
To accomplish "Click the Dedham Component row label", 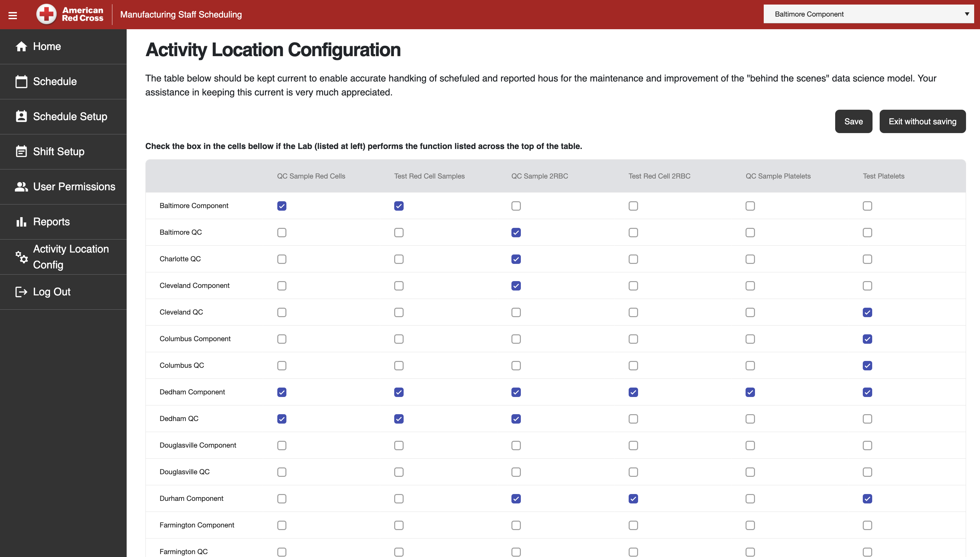I will [192, 392].
